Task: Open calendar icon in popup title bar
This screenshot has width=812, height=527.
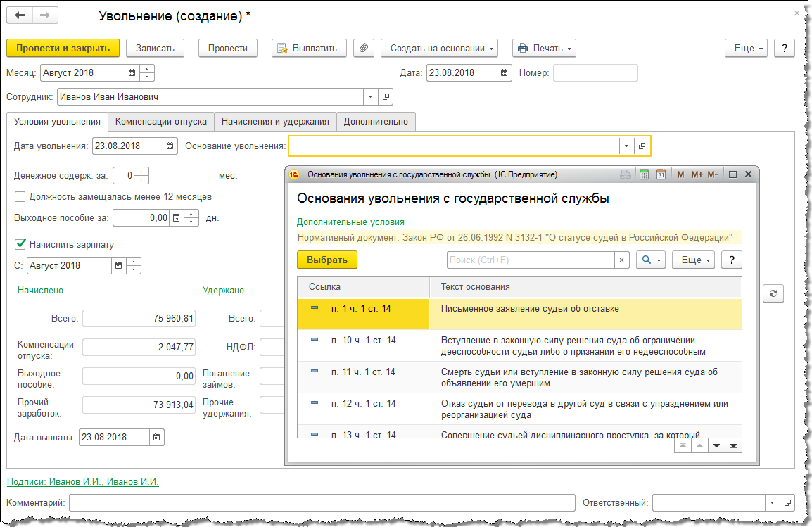Action: point(661,174)
